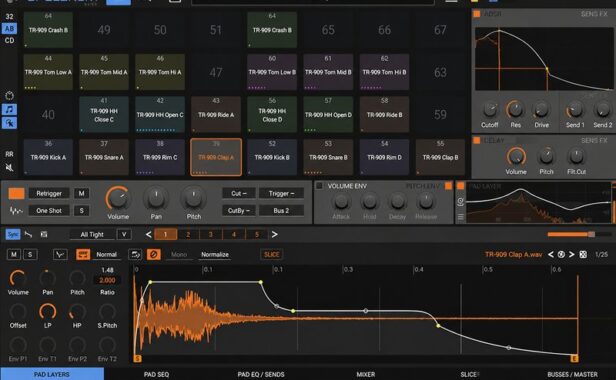This screenshot has height=380, width=616.
Task: Select the AB pad bank
Action: point(9,28)
